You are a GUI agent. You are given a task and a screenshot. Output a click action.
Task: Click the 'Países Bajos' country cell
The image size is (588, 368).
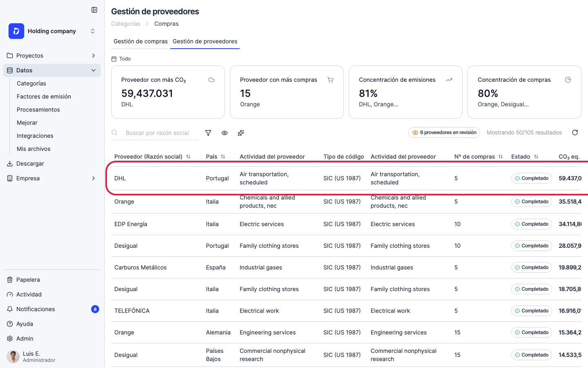(x=214, y=355)
